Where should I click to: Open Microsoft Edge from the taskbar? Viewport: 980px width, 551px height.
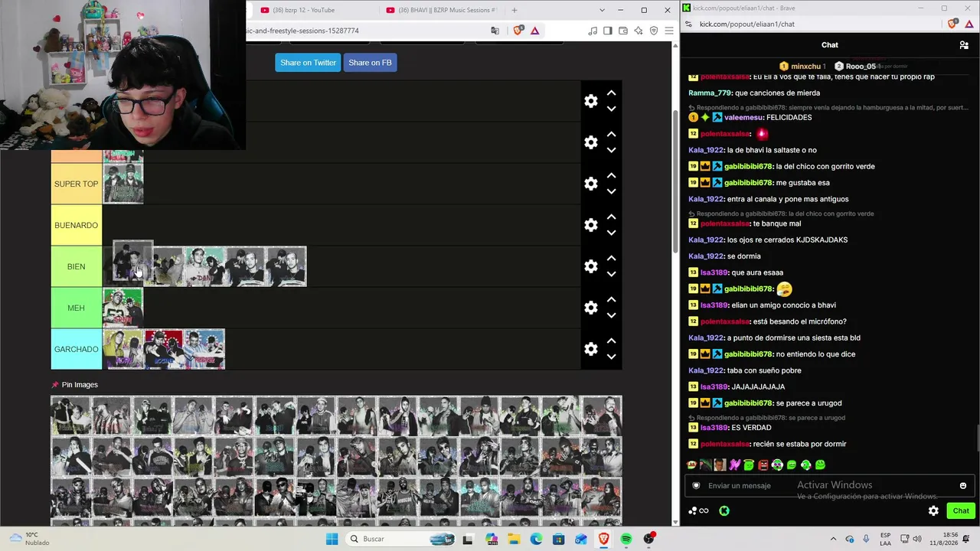click(x=536, y=539)
